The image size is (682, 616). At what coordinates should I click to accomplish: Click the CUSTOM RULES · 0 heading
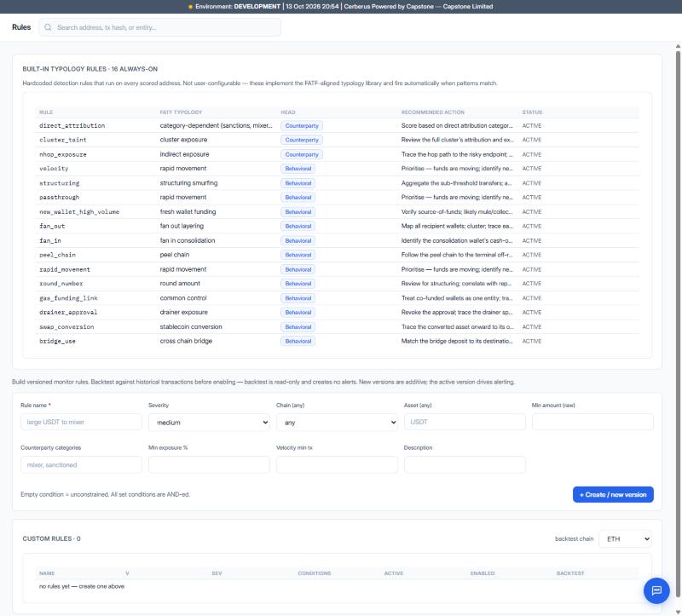coord(51,538)
